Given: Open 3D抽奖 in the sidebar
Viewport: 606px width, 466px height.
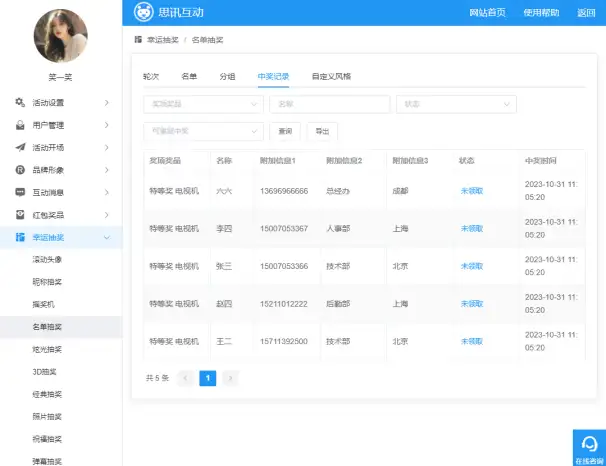Looking at the screenshot, I should click(44, 372).
